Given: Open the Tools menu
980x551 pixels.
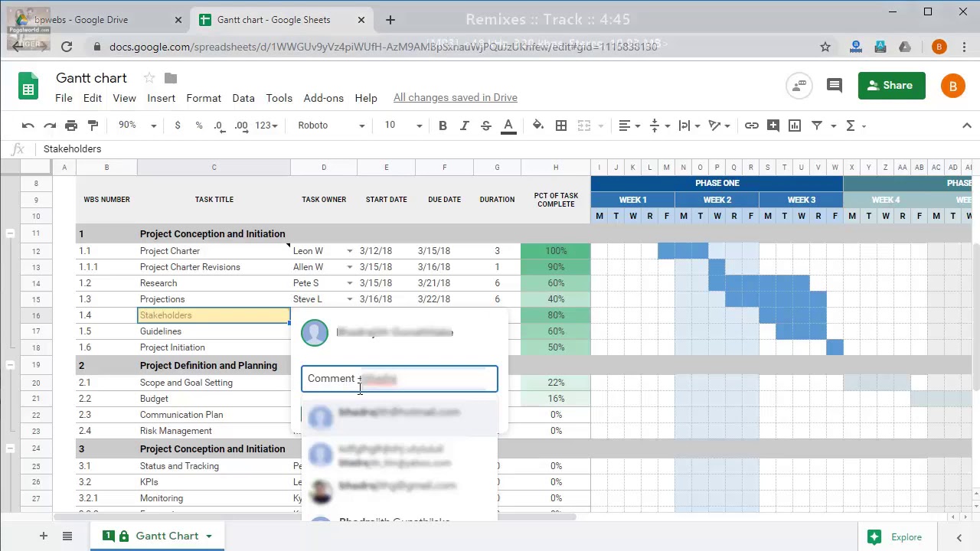Looking at the screenshot, I should [x=279, y=98].
